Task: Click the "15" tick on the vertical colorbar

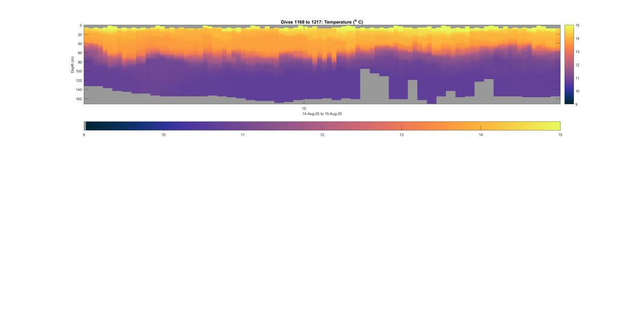Action: [577, 25]
